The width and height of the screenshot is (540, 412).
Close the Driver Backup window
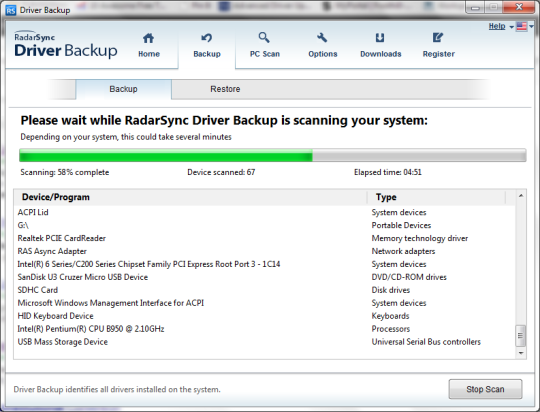point(519,7)
